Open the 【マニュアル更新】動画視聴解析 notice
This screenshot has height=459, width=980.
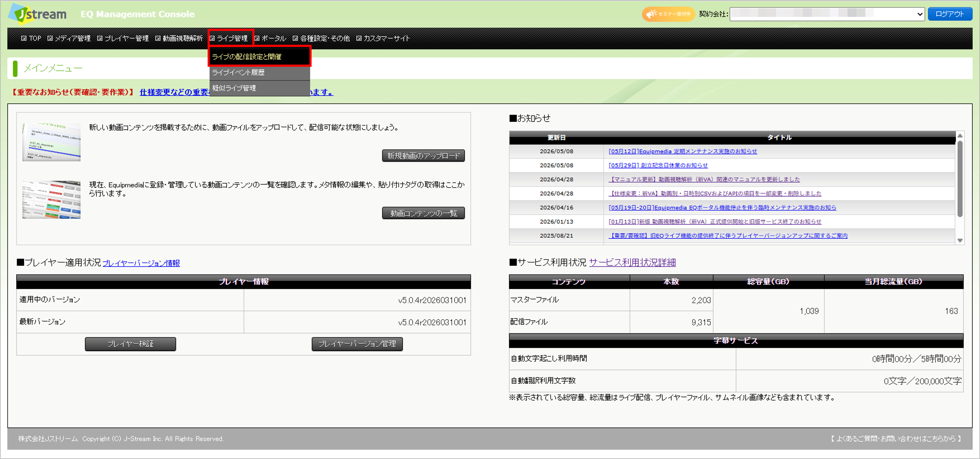[x=704, y=179]
